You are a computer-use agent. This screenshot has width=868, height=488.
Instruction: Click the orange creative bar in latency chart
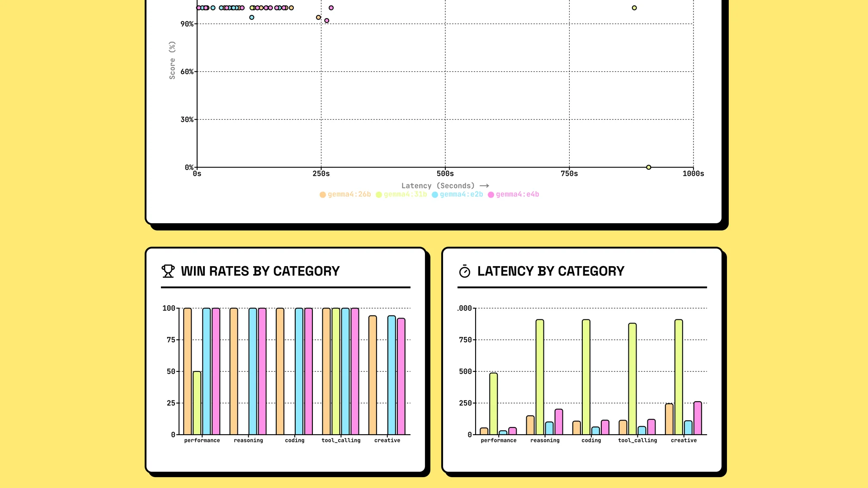[669, 419]
